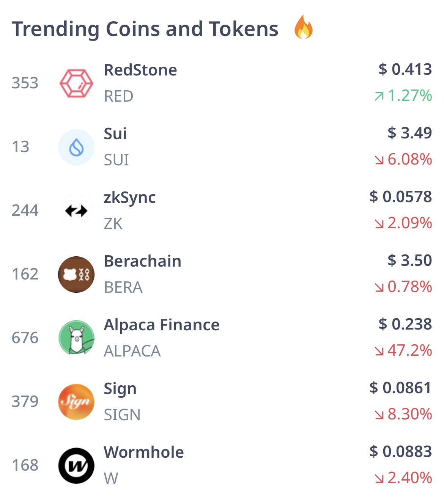Open the Alpaca Finance llama icon

[x=76, y=338]
